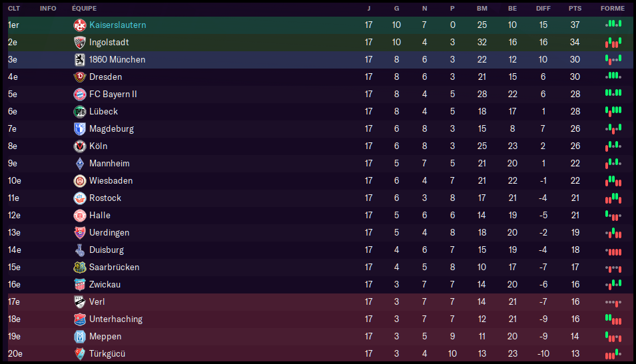Viewport: 636px width, 364px height.
Task: Open the FC Bayern II crest
Action: [x=80, y=94]
